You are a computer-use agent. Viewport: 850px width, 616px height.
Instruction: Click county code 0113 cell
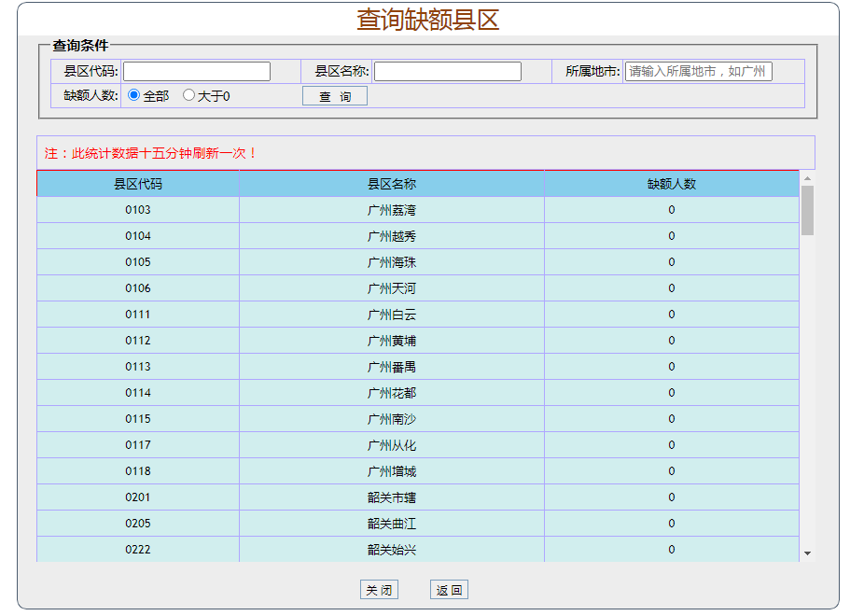click(x=138, y=367)
